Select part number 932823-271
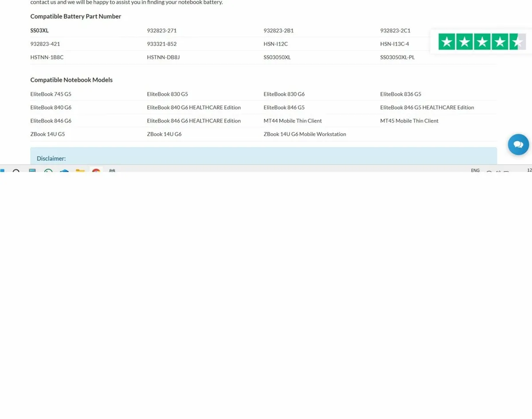 coord(162,31)
